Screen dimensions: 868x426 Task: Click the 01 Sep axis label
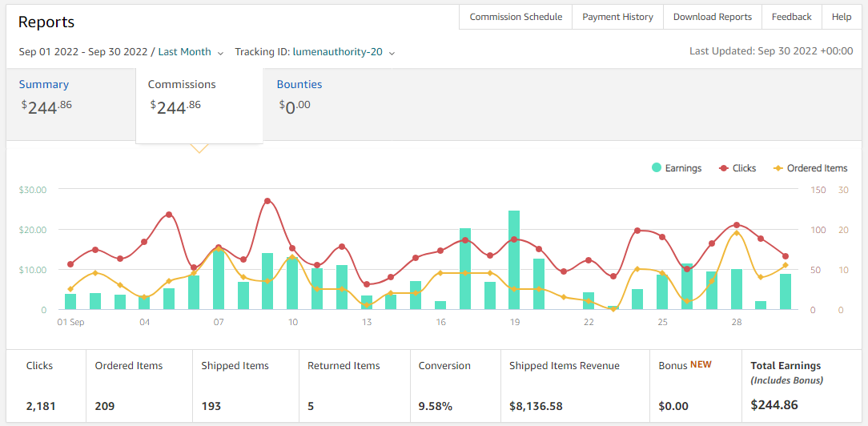pos(70,322)
